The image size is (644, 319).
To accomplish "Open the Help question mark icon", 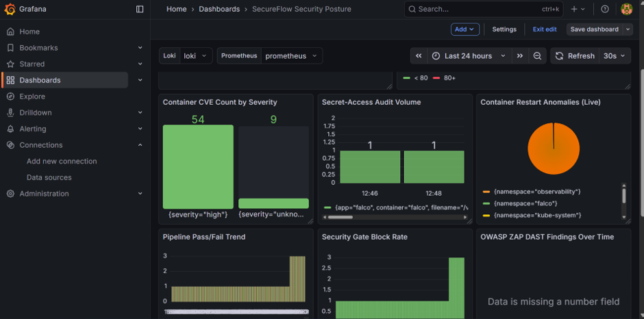I will tap(605, 9).
